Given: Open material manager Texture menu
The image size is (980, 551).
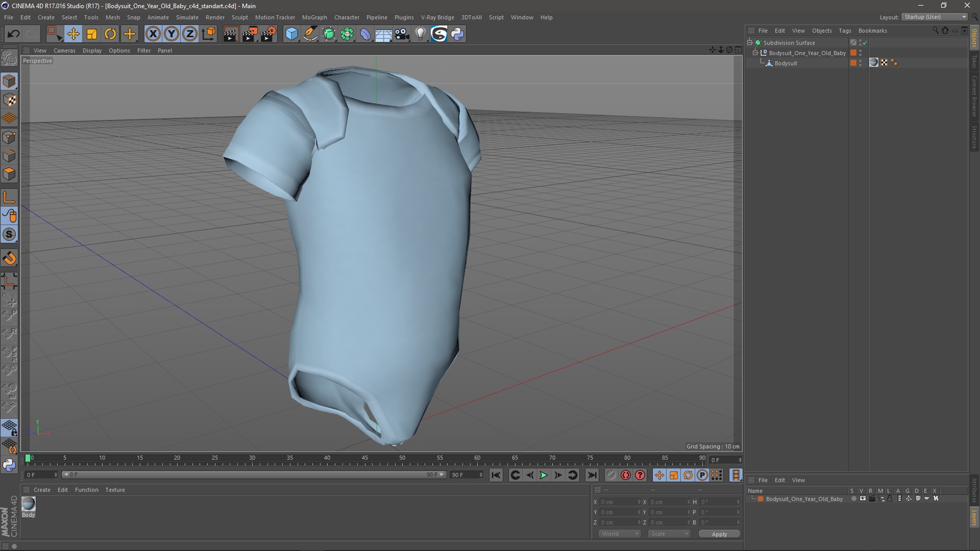Looking at the screenshot, I should coord(115,490).
